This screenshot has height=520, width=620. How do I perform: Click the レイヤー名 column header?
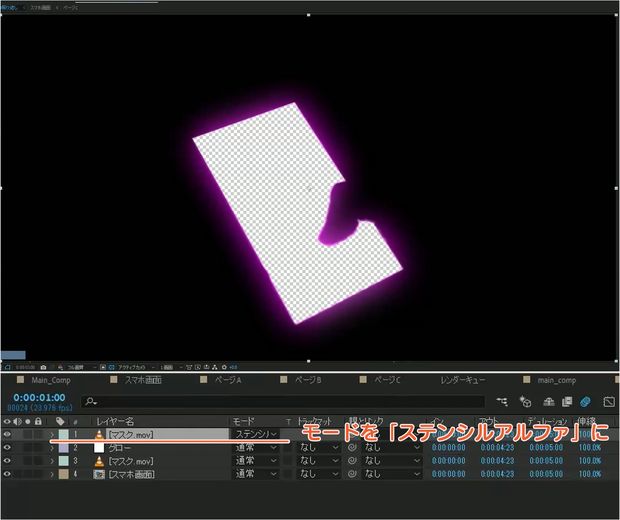[x=115, y=422]
